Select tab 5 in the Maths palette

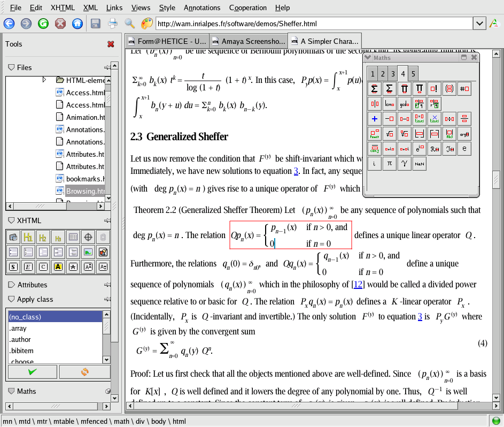coord(413,74)
